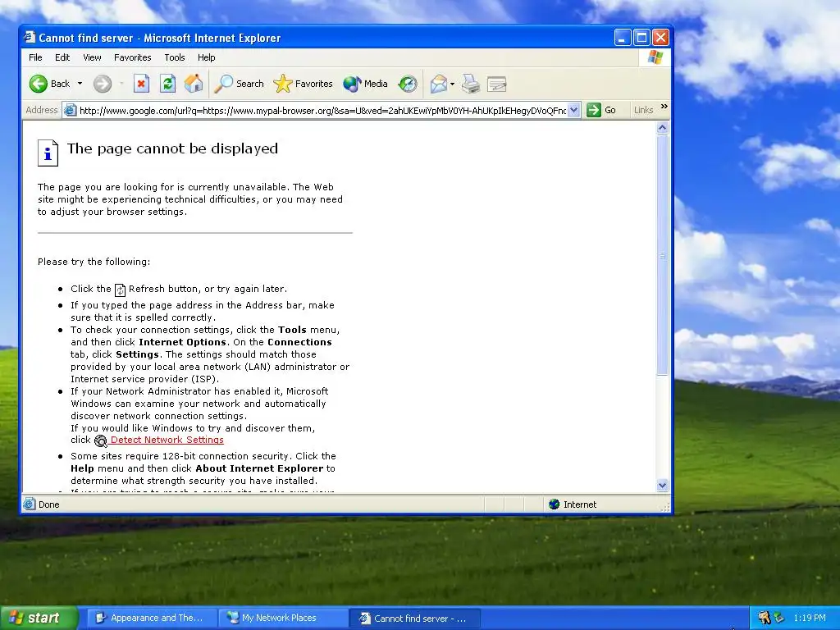Expand the Address bar dropdown list
Image resolution: width=840 pixels, height=630 pixels.
(x=573, y=111)
